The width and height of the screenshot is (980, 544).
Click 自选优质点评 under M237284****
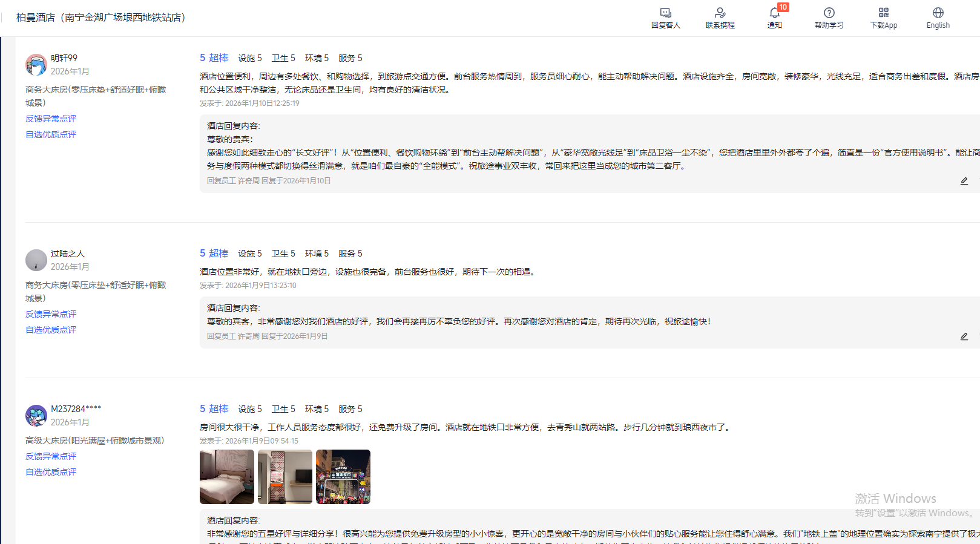point(51,472)
